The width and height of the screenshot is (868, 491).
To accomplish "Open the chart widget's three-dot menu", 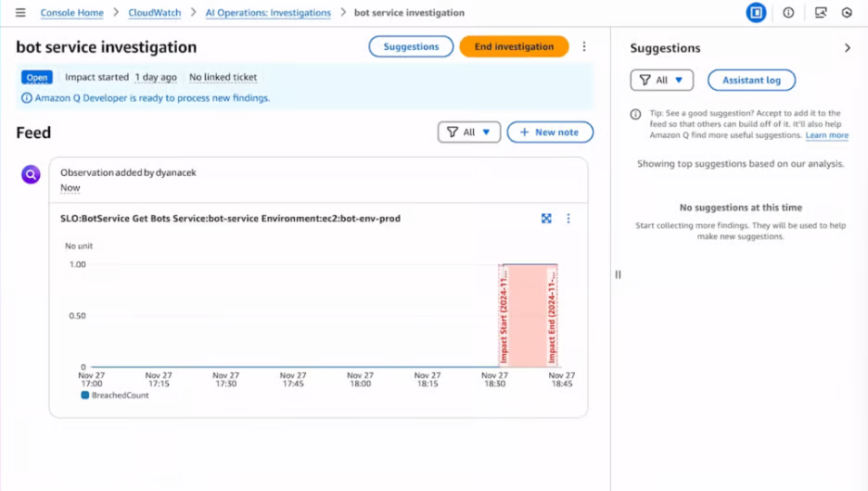I will [x=568, y=219].
